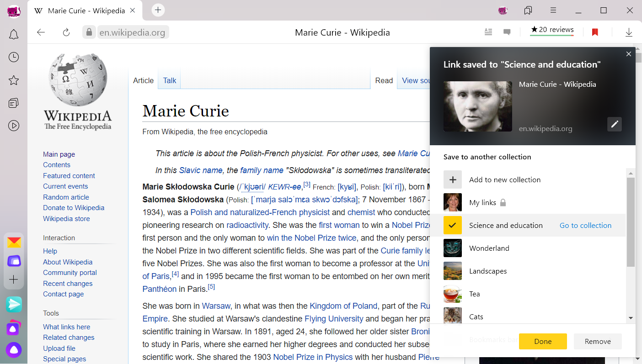Open Related changes tool link
642x364 pixels.
[x=69, y=338]
